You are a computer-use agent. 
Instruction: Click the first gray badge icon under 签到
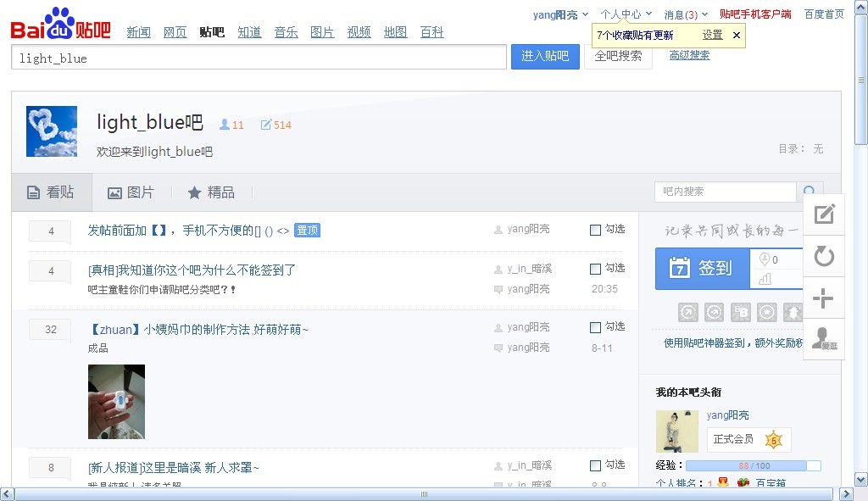(x=688, y=312)
